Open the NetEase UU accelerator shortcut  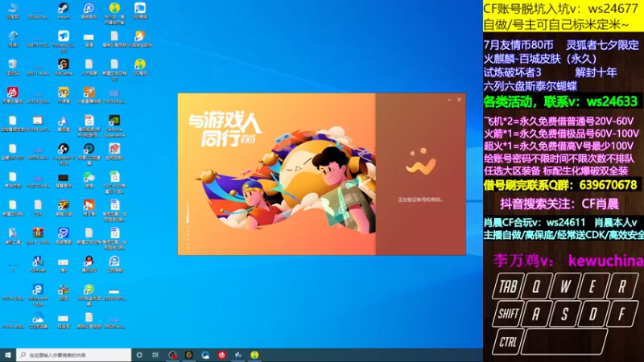click(x=89, y=153)
